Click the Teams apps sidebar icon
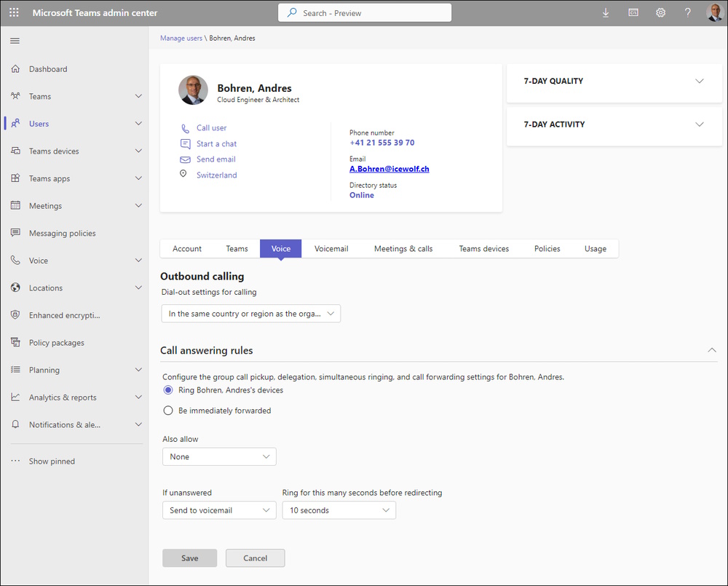This screenshot has width=728, height=586. click(15, 178)
